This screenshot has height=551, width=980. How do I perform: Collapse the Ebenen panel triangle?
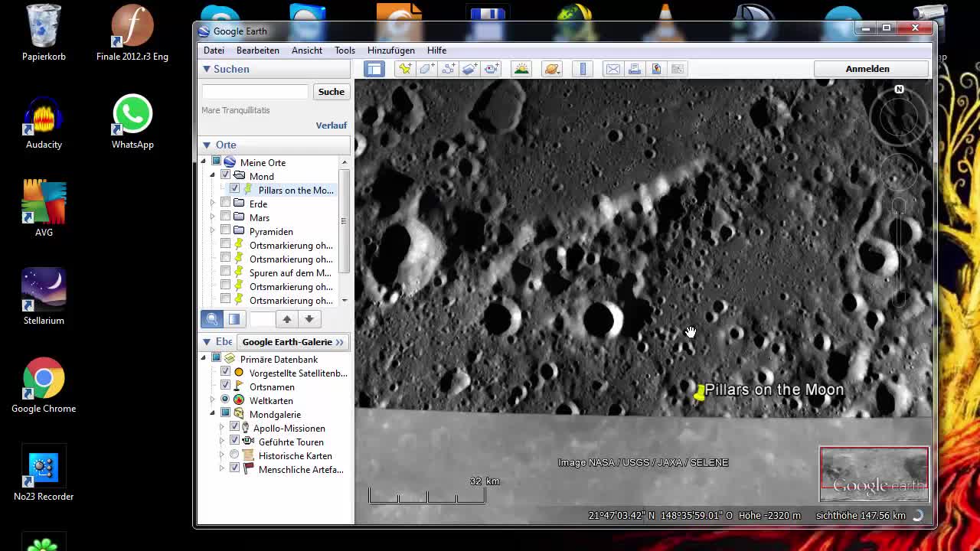pos(206,341)
